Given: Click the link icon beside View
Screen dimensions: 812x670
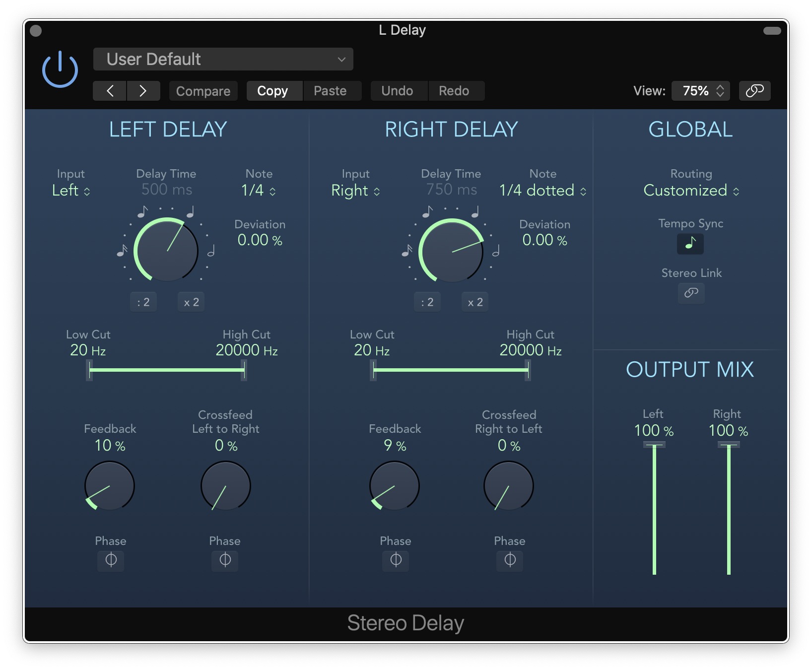Looking at the screenshot, I should [754, 91].
